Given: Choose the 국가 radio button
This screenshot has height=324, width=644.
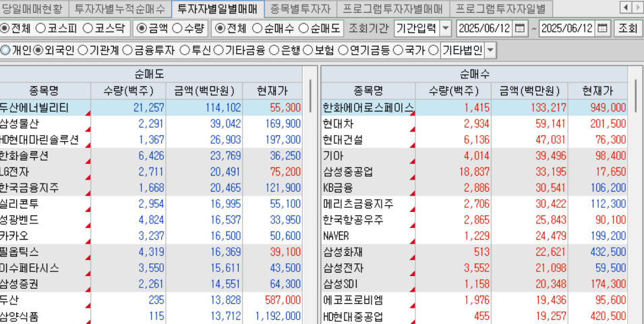Looking at the screenshot, I should (x=398, y=51).
